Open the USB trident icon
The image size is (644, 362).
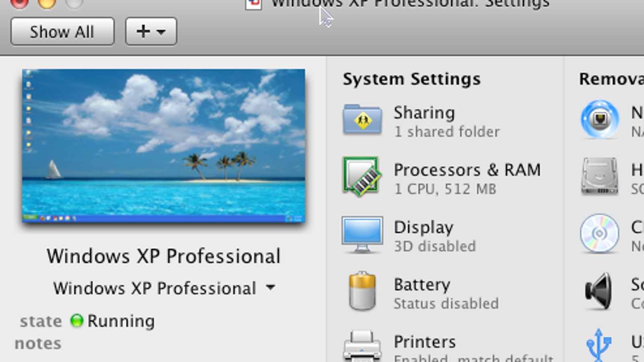pyautogui.click(x=599, y=345)
